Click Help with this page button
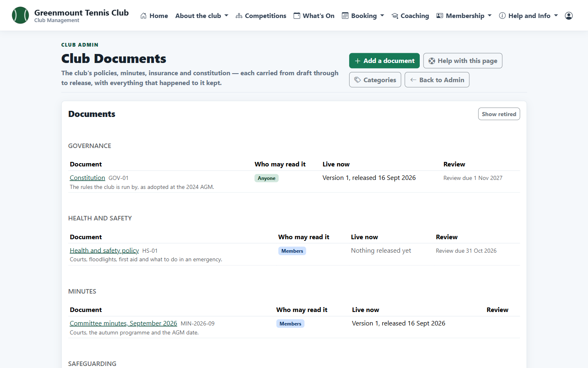Screen dimensions: 588x368 (463, 61)
